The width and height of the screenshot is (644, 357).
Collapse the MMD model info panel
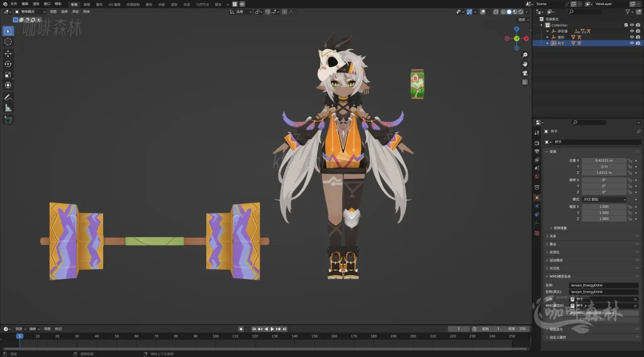point(559,276)
